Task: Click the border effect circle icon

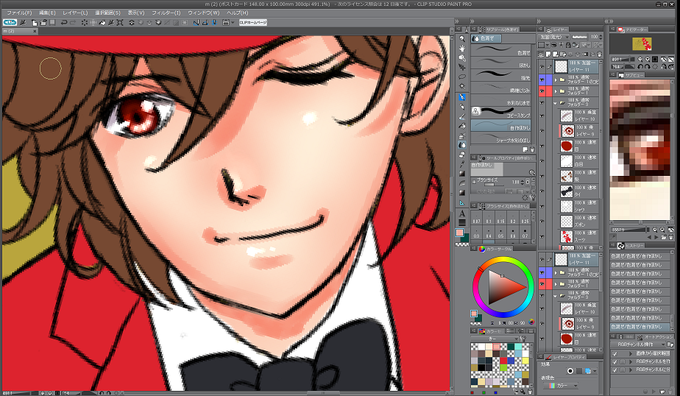Action: point(570,371)
